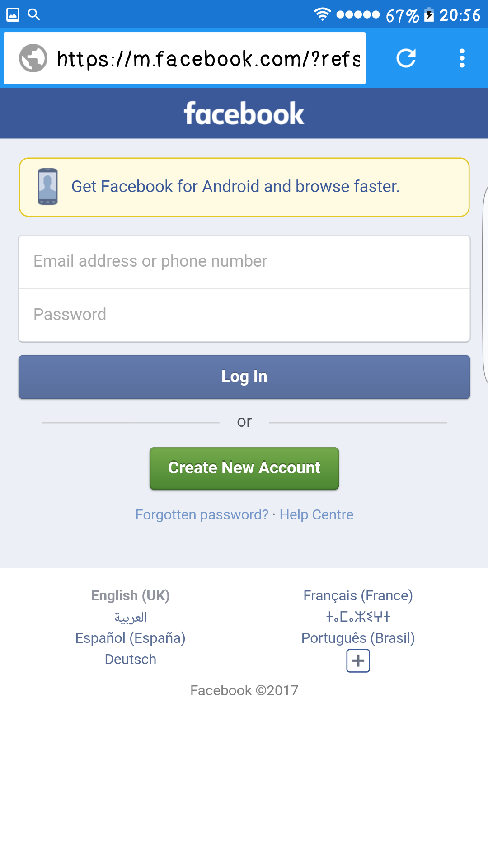The image size is (488, 868).
Task: Select the Español (España) language
Action: point(130,638)
